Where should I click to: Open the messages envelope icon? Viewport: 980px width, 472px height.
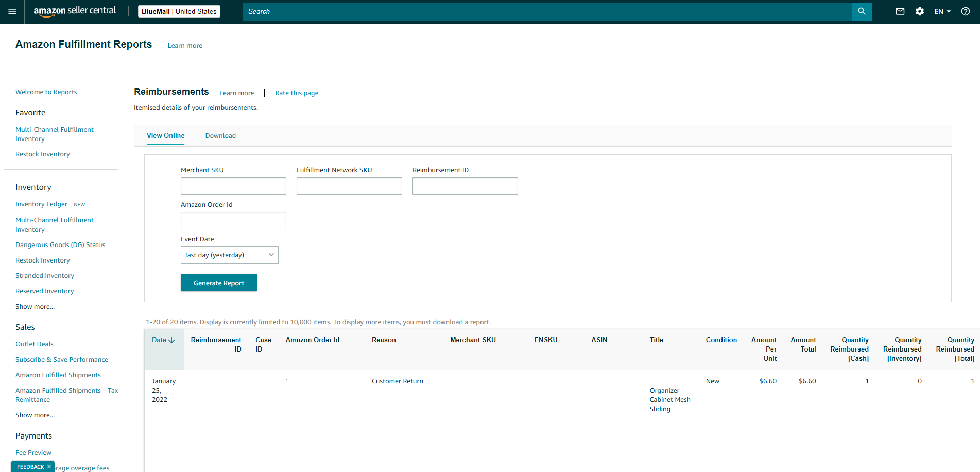pos(900,11)
